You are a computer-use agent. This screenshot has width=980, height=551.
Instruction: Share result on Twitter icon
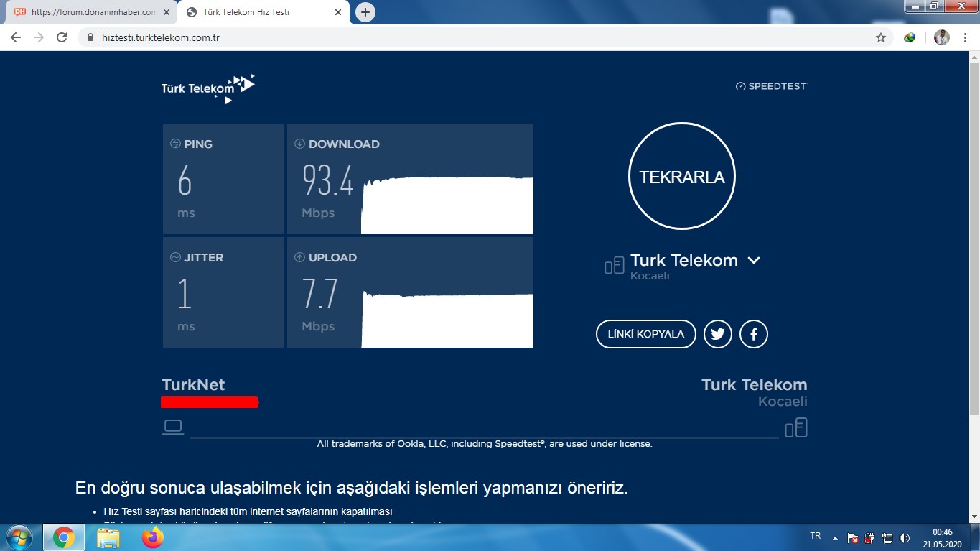point(718,334)
